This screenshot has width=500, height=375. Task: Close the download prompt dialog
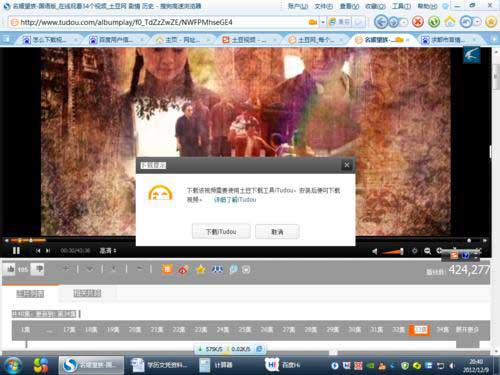coord(347,165)
